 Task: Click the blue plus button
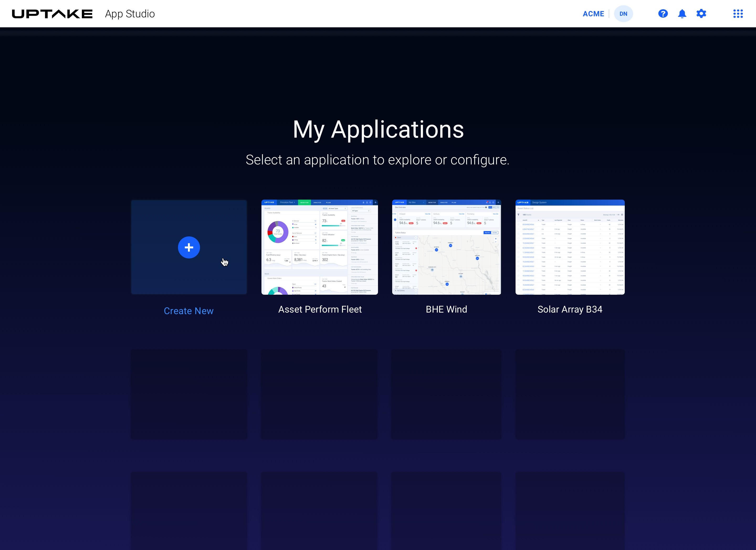coord(189,247)
